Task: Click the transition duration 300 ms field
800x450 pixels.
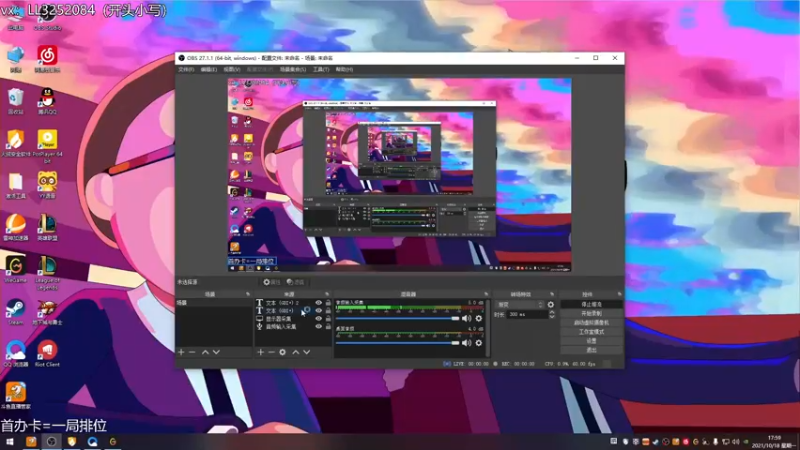Action: 528,315
